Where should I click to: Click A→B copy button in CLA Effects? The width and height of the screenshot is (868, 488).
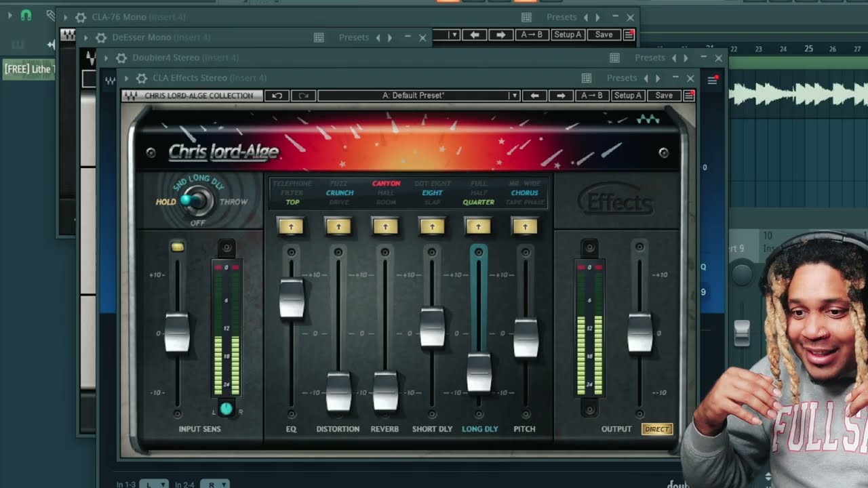point(592,96)
